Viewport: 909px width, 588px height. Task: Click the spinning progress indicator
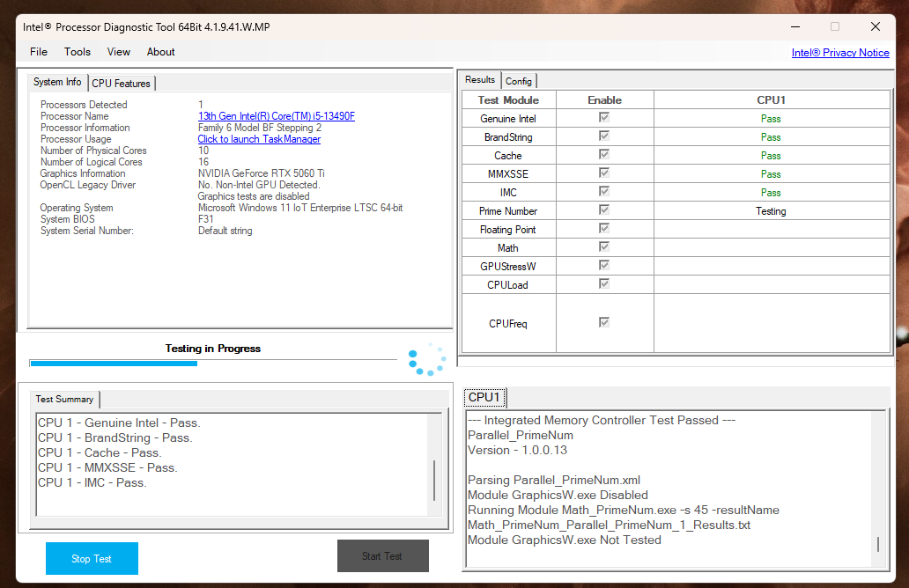(x=427, y=359)
